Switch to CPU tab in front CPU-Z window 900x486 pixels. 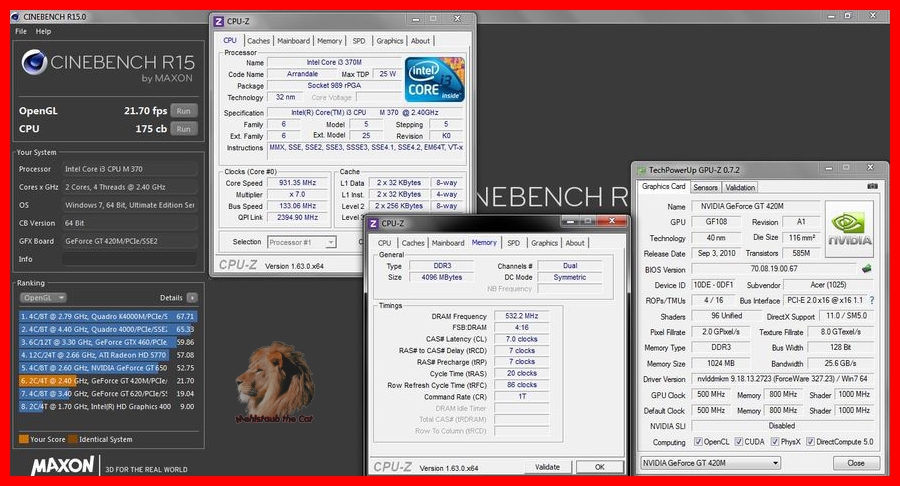point(385,243)
